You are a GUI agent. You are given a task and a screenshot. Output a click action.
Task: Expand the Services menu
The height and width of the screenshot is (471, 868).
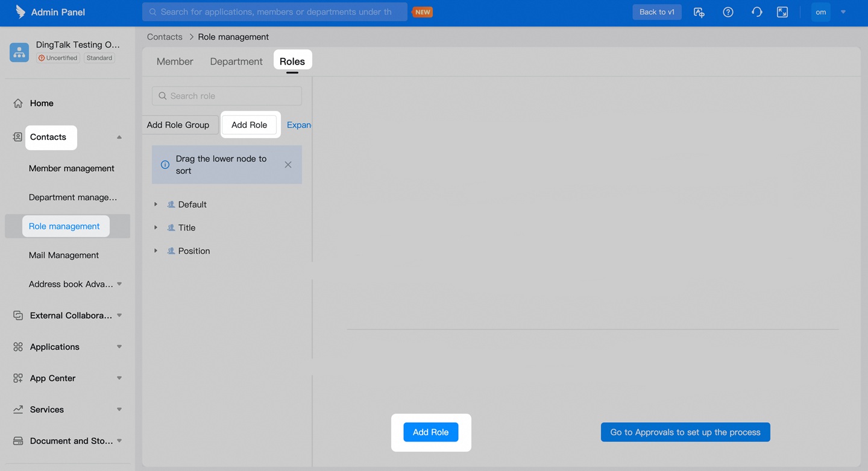[x=119, y=409]
